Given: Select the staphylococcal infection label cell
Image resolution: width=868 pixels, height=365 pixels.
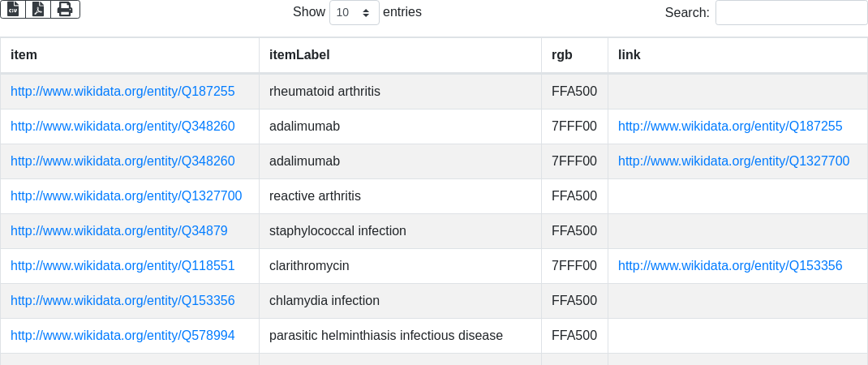Looking at the screenshot, I should click(337, 231).
